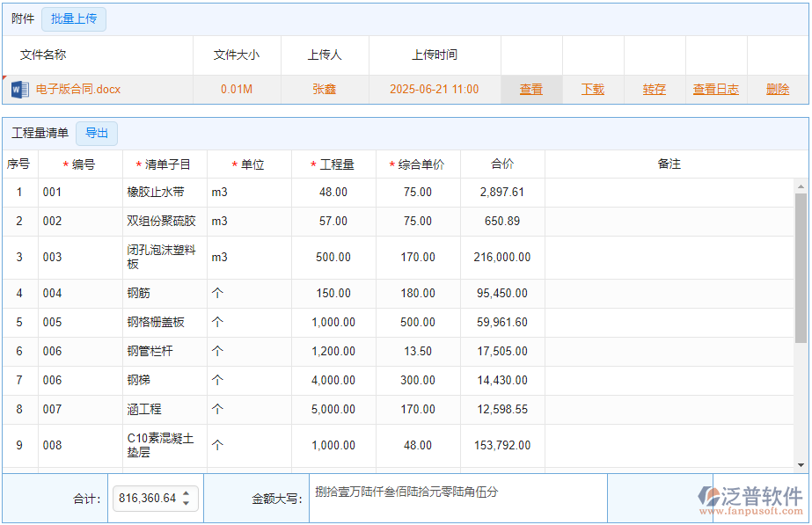Click the 导出 export button
Viewport: 812px width, 525px height.
click(97, 134)
